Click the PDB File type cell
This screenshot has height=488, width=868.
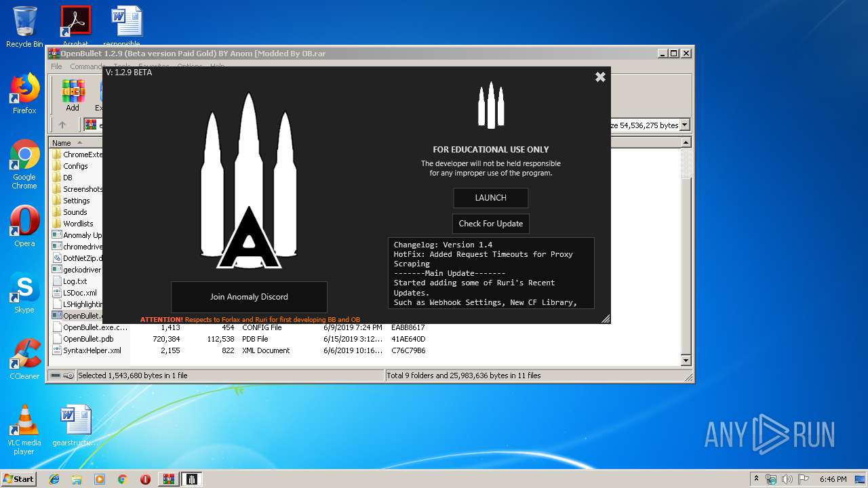click(255, 339)
